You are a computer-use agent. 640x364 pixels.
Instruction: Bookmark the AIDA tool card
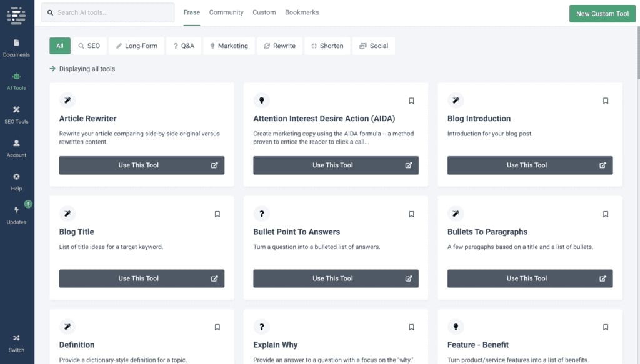point(411,101)
